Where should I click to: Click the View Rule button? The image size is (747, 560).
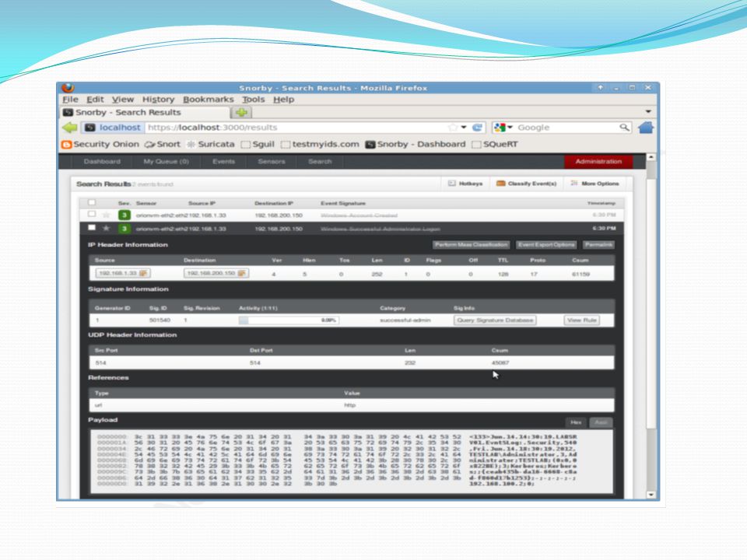tap(582, 320)
